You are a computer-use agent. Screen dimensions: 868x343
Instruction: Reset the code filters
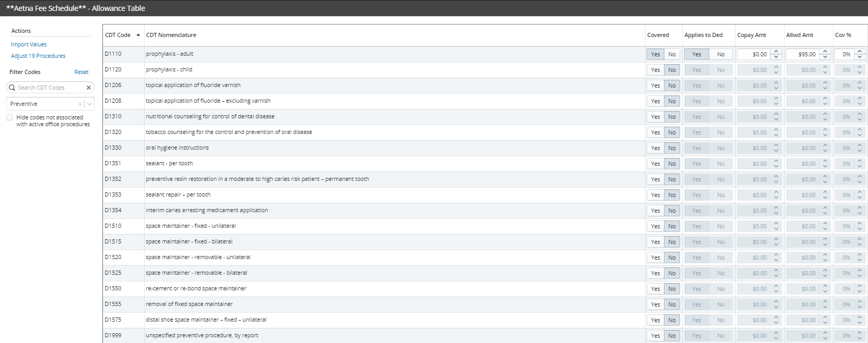click(81, 72)
